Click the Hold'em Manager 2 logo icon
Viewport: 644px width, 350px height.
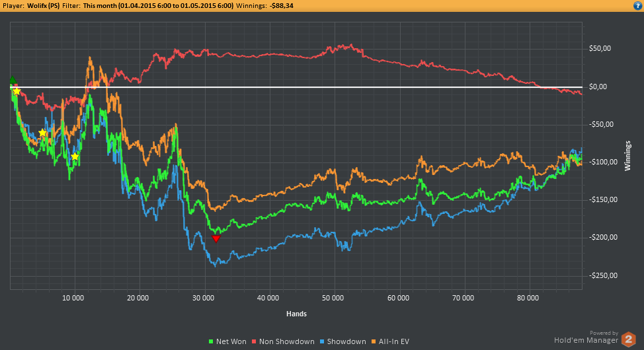[x=629, y=339]
